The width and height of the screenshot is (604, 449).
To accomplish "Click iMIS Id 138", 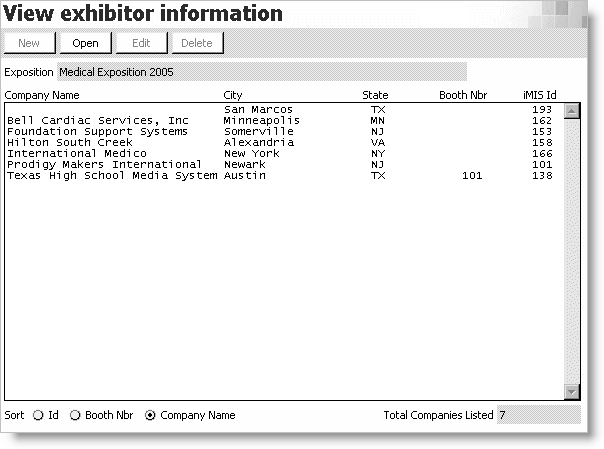I will 542,176.
